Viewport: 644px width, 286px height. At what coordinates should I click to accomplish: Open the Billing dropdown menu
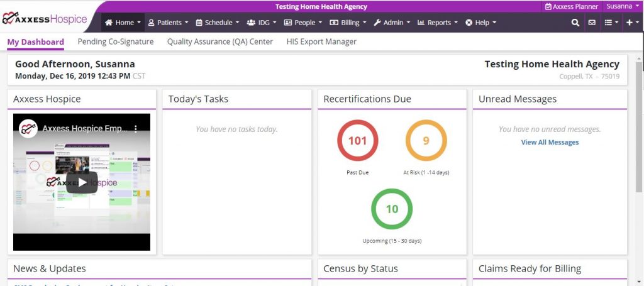pyautogui.click(x=346, y=23)
